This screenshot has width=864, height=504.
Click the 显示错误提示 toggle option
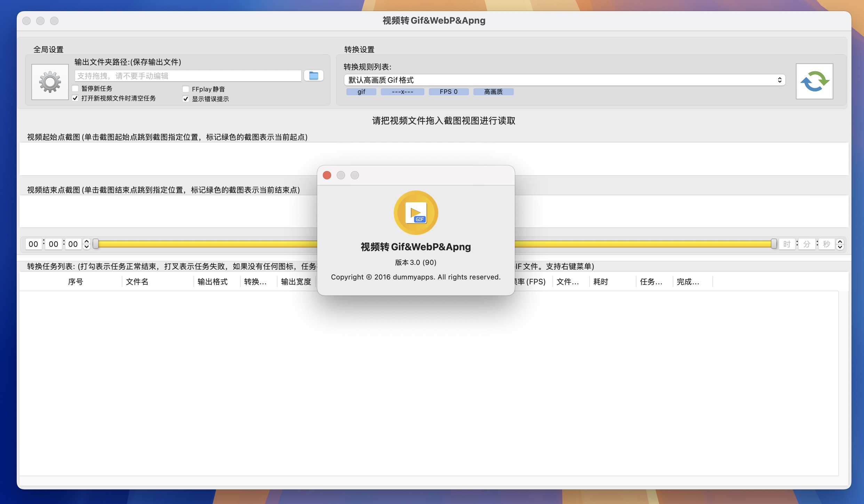[x=185, y=98]
